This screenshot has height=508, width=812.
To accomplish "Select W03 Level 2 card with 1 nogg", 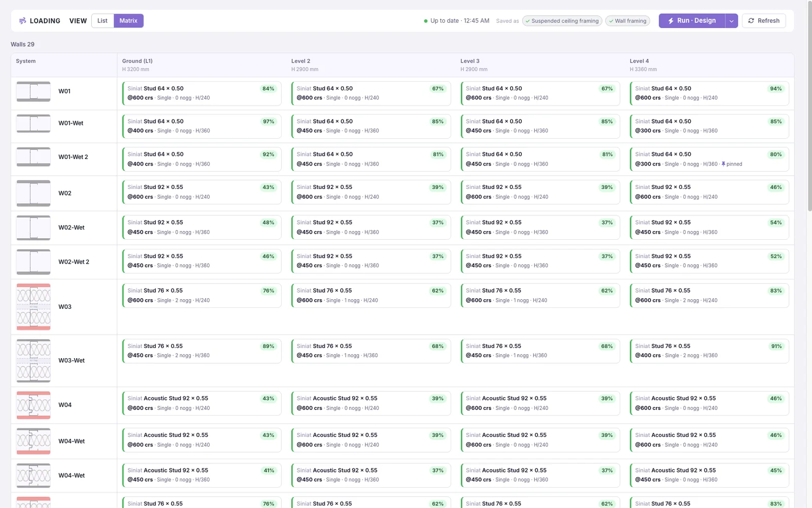I will [371, 295].
